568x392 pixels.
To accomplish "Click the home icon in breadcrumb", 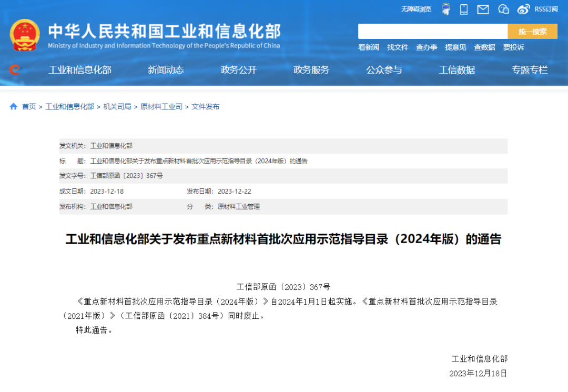I will [x=14, y=107].
